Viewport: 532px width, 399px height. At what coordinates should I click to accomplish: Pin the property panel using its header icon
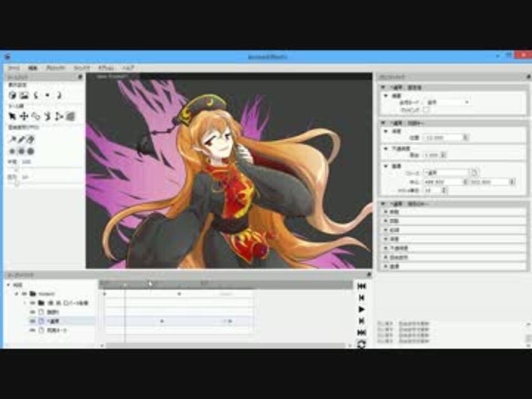[529, 77]
